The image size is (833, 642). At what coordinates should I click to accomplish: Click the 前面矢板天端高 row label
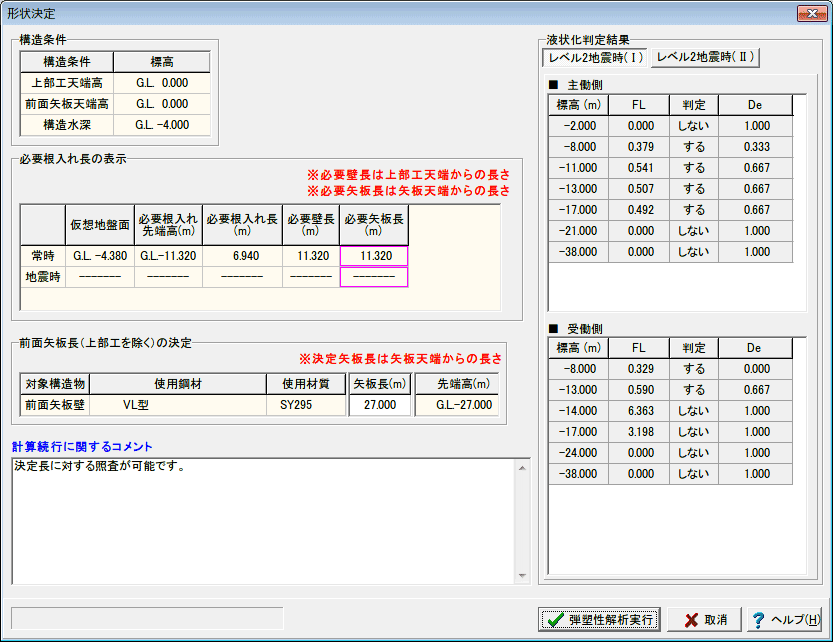click(x=67, y=104)
